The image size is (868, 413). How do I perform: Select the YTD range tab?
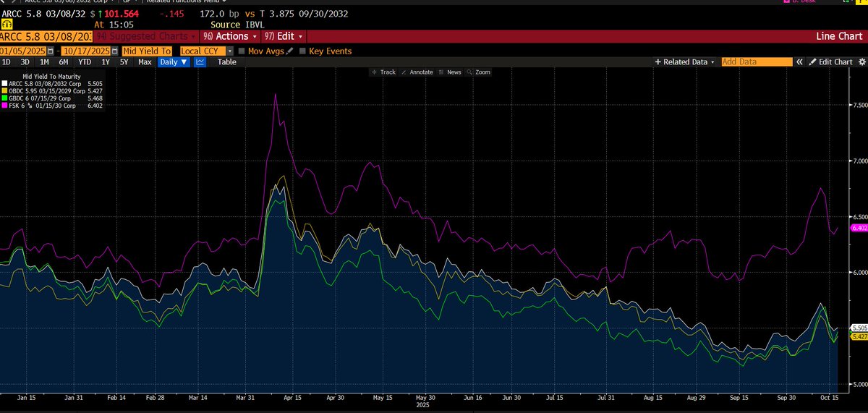point(85,62)
